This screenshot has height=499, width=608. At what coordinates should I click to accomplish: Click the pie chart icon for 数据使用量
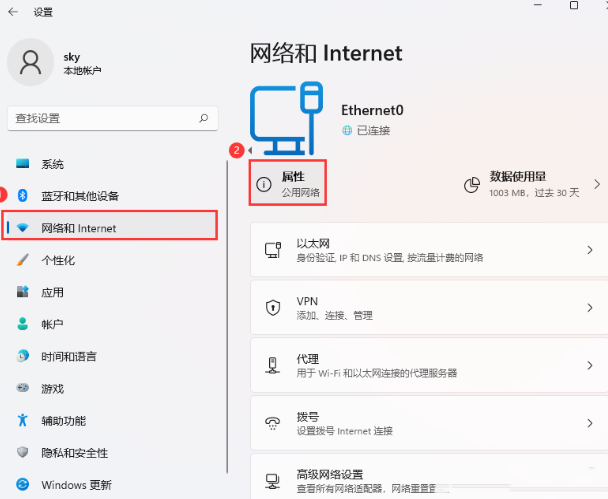point(472,185)
